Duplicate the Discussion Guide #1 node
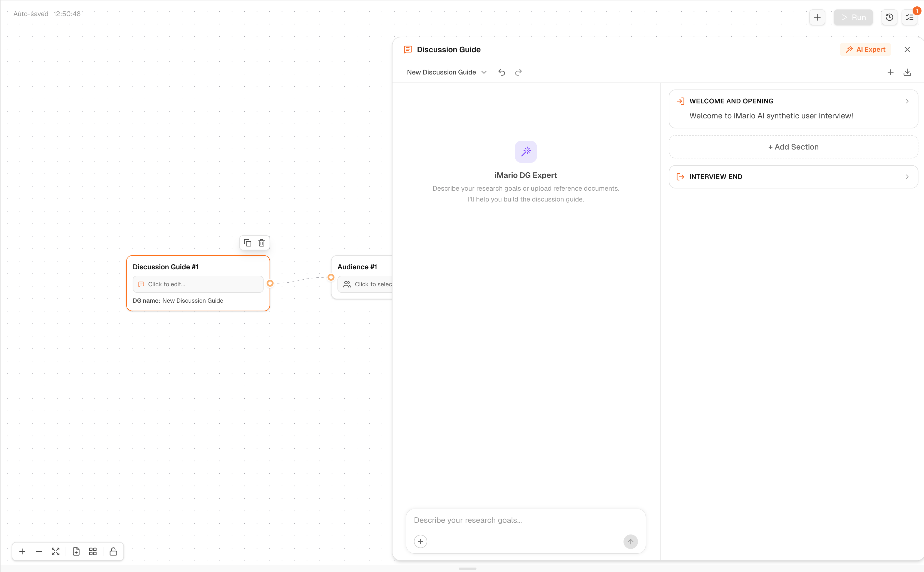This screenshot has height=572, width=924. [247, 243]
